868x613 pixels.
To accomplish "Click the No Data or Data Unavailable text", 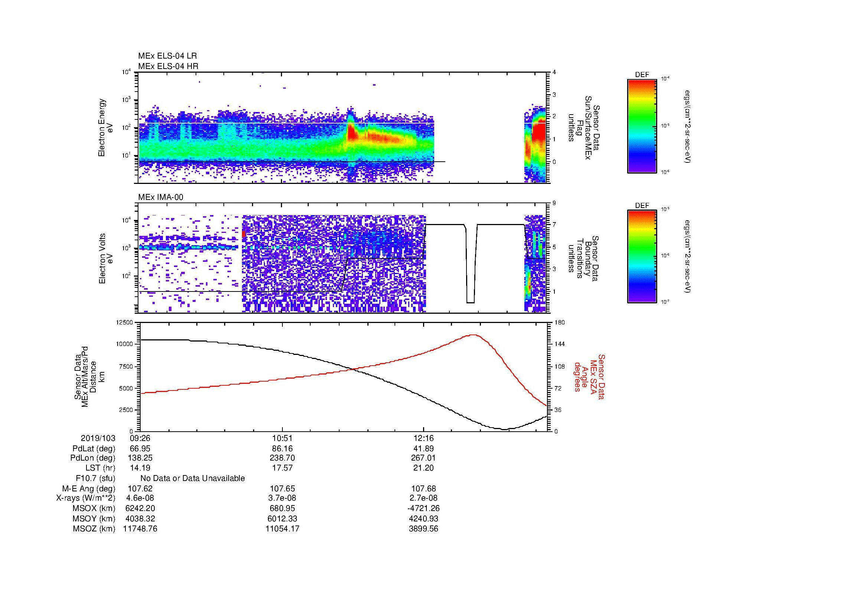I will (x=193, y=478).
